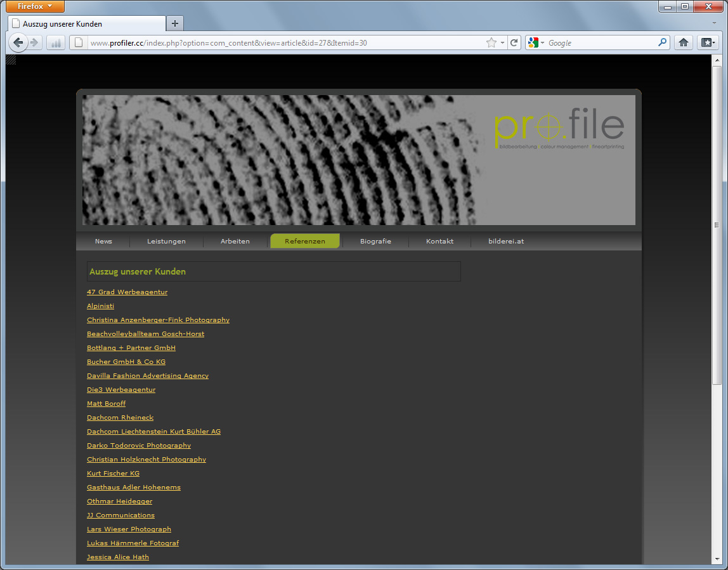Open Gasthaus Adler Hohenems link
The width and height of the screenshot is (728, 570).
pos(134,487)
